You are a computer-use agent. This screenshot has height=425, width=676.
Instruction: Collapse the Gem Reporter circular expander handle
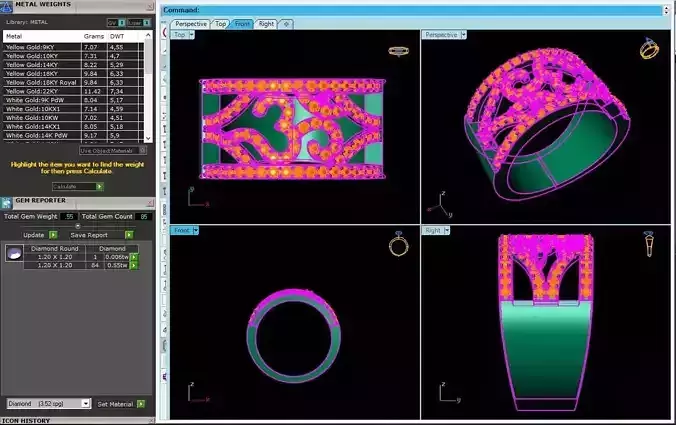coord(78,226)
